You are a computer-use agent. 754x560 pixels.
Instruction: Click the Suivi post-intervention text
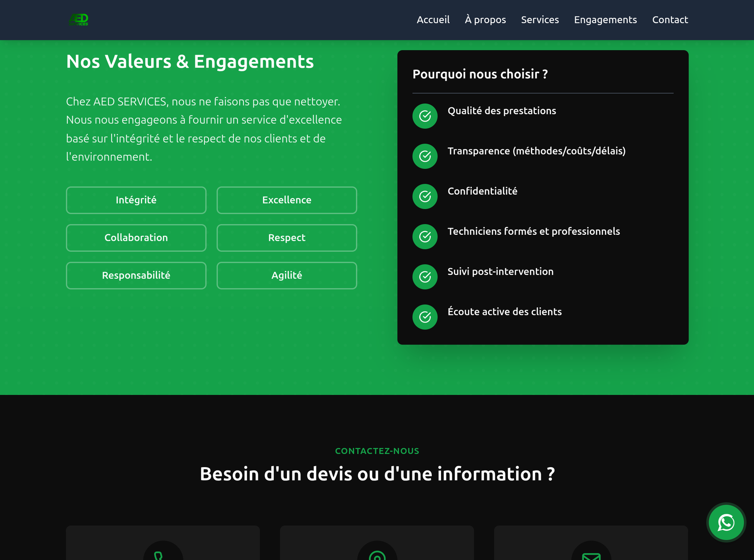(x=500, y=272)
